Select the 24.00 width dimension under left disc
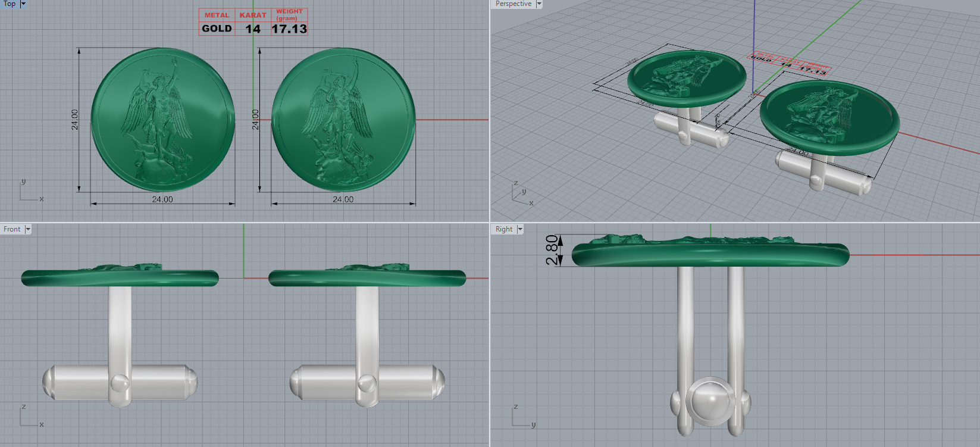The height and width of the screenshot is (447, 980). 162,199
